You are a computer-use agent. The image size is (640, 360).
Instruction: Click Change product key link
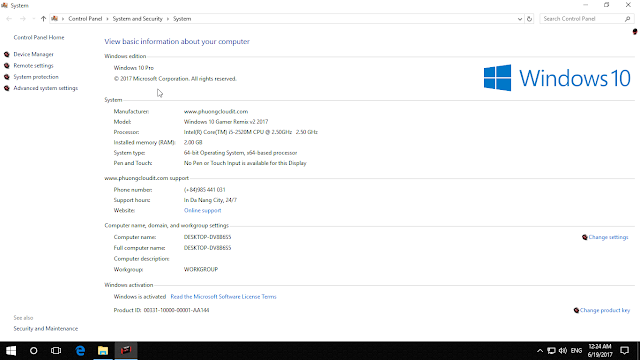coord(605,310)
